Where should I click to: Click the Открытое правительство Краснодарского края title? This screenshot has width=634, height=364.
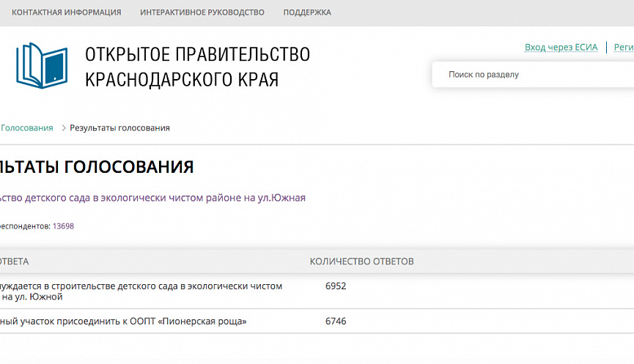tap(197, 66)
